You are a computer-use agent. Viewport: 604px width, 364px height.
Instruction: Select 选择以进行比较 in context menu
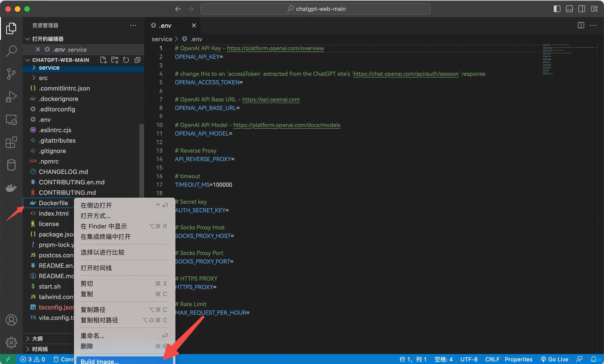124,252
